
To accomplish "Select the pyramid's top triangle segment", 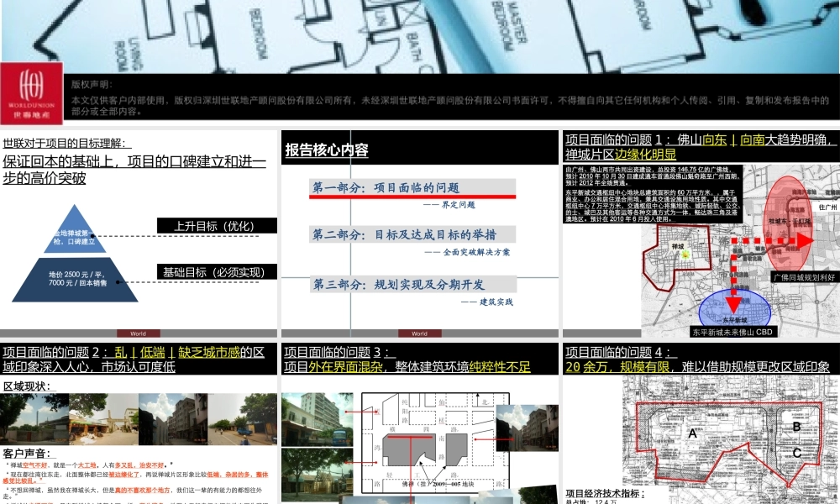I will point(75,229).
